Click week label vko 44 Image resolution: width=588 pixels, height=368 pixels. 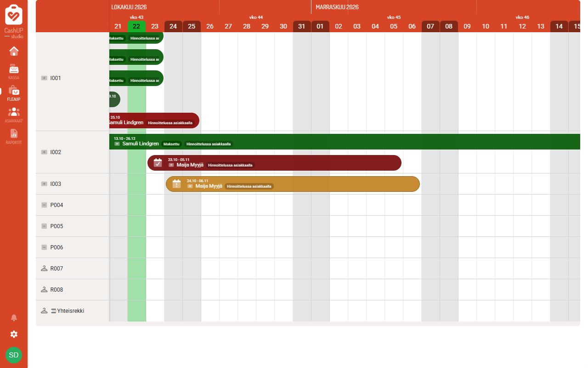pos(256,17)
